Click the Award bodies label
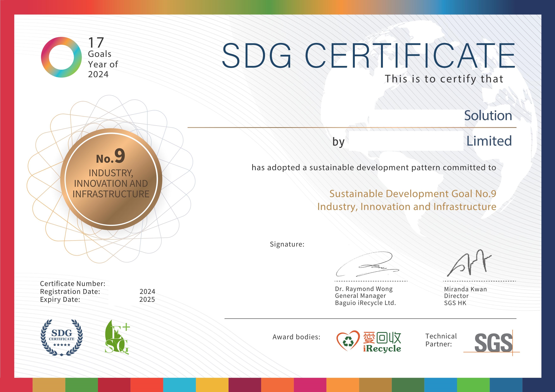555x392 pixels. [296, 337]
